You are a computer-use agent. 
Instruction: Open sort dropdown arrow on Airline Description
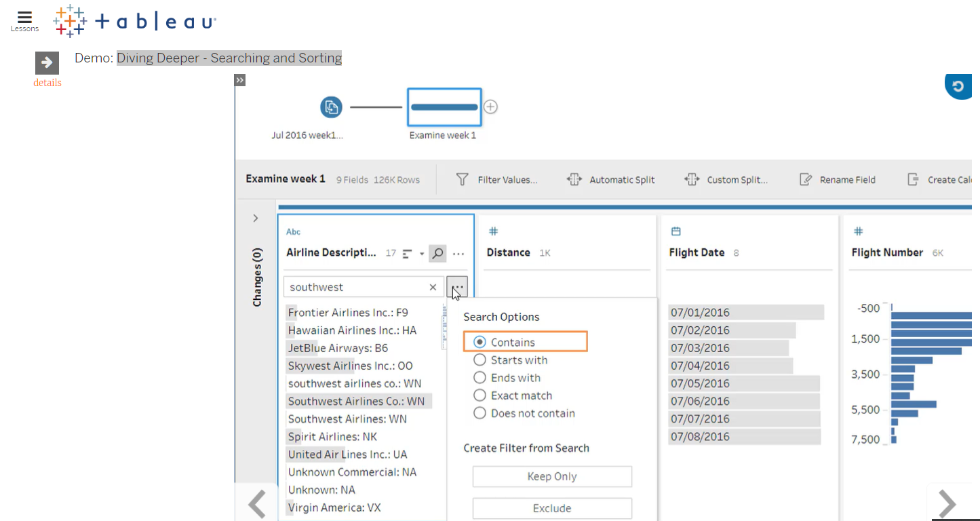point(422,254)
